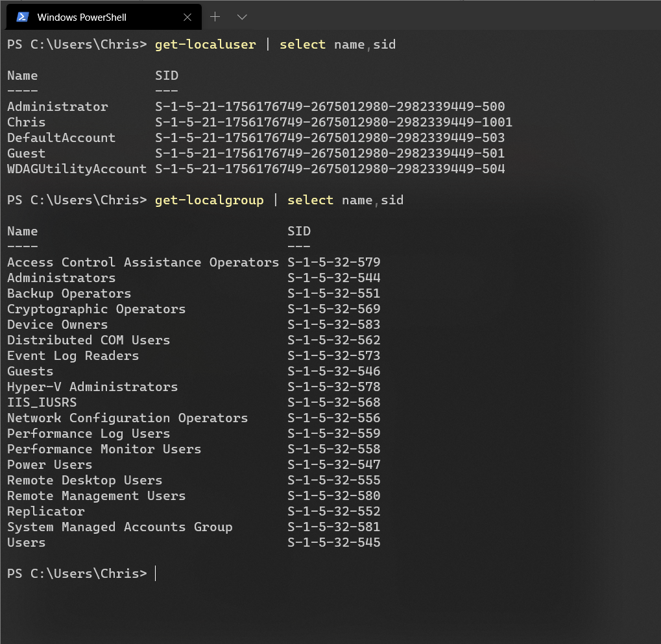Viewport: 661px width, 644px height.
Task: Click the SID ending in -500
Action: (x=330, y=106)
